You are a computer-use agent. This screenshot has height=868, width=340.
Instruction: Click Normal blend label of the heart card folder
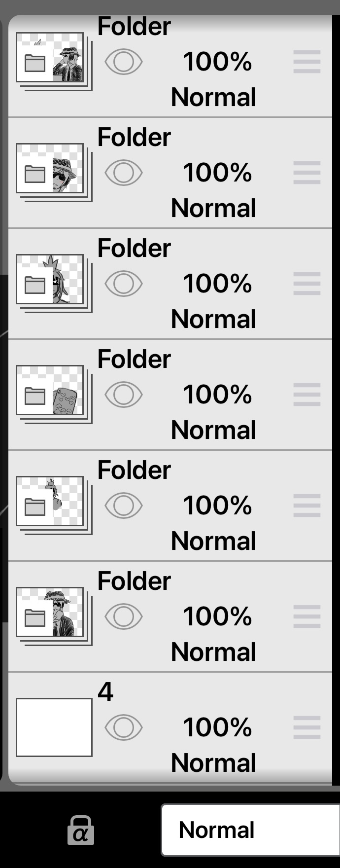[213, 430]
